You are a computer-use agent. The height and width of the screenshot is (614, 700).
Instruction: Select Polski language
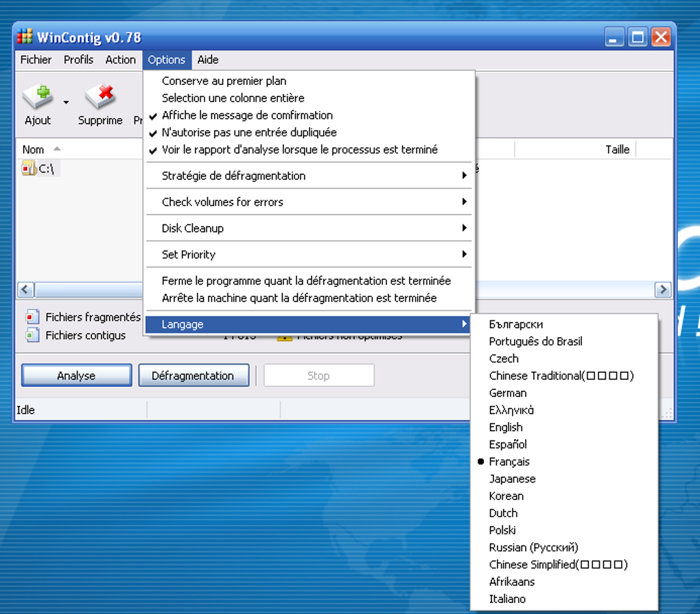pyautogui.click(x=564, y=530)
